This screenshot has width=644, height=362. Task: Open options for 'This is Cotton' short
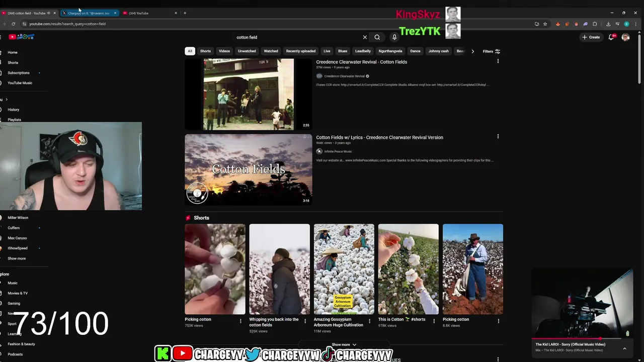click(x=434, y=321)
